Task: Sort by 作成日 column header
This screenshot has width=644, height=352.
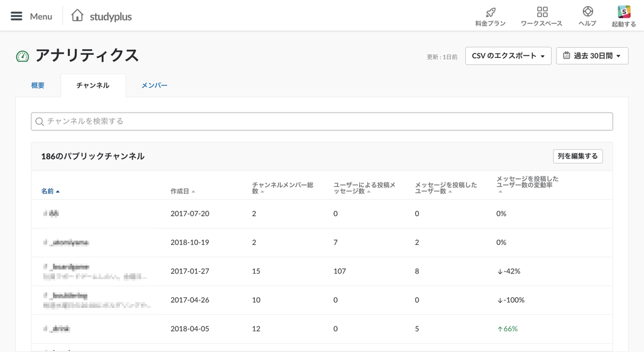Action: pyautogui.click(x=183, y=191)
